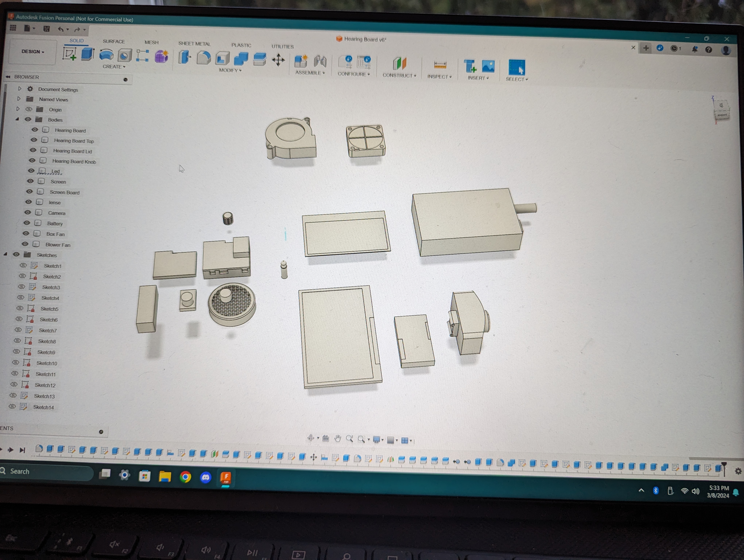Select the Joint tool
The height and width of the screenshot is (560, 744).
(320, 62)
